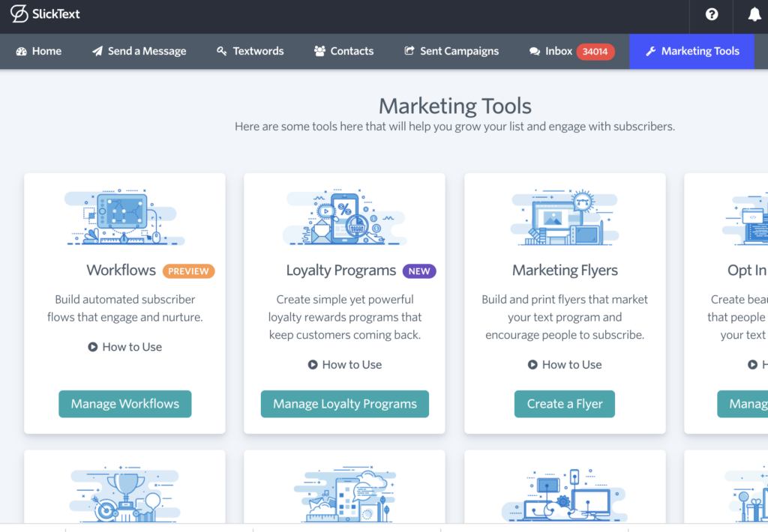The height and width of the screenshot is (532, 768).
Task: Click the Workflows illustration graphic
Action: [x=124, y=218]
